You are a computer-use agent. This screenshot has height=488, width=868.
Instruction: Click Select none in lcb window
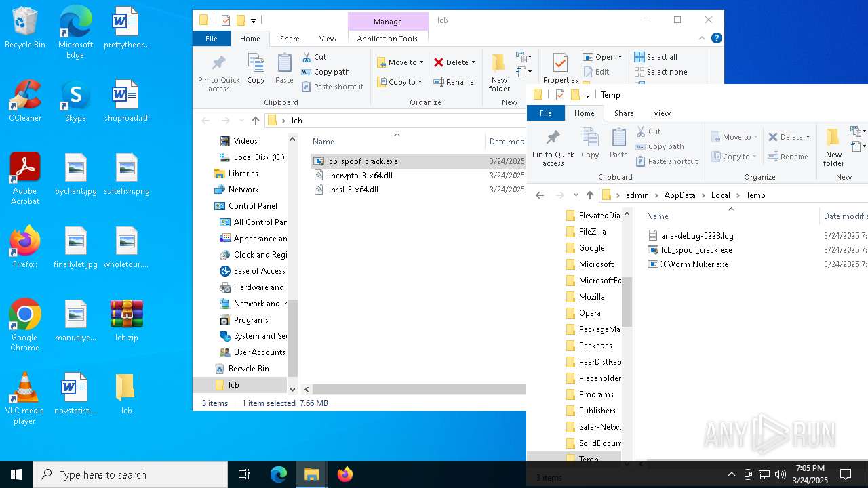tap(660, 72)
